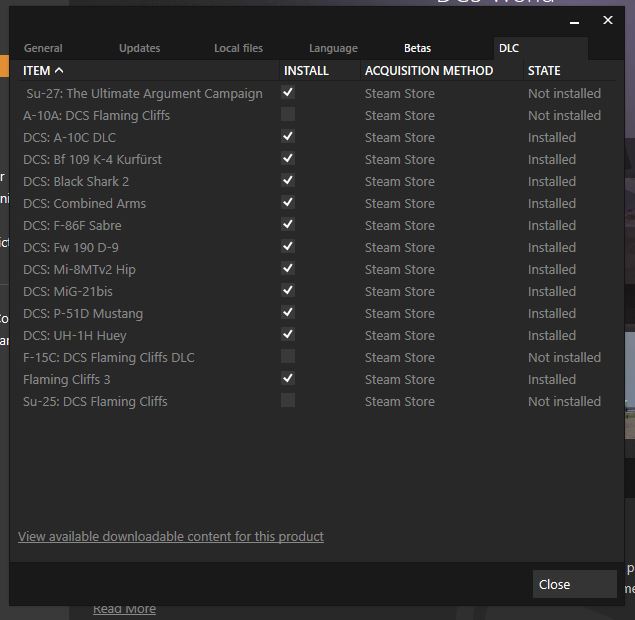Image resolution: width=635 pixels, height=620 pixels.
Task: Select the row text 'DCS: A-10C DLC'
Action: (69, 138)
